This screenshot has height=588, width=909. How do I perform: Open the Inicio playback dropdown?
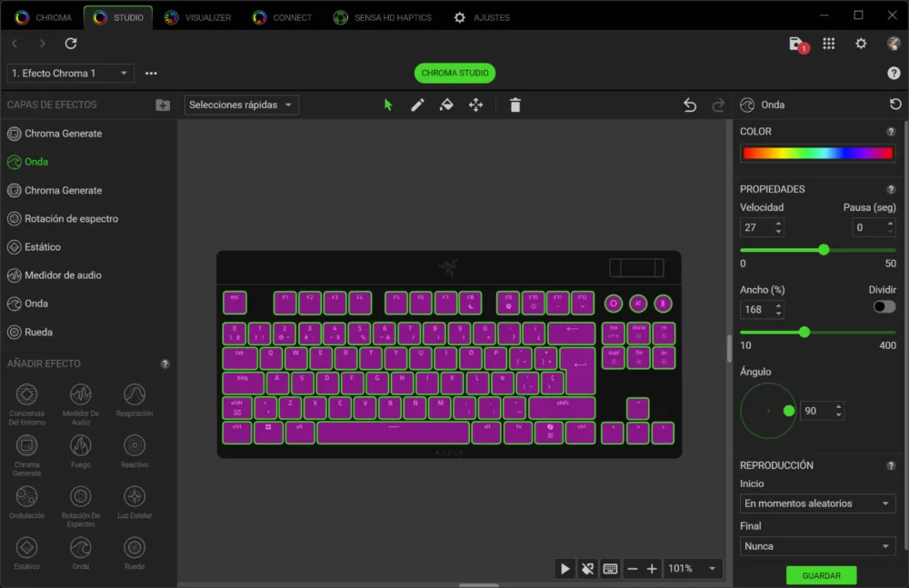click(817, 503)
